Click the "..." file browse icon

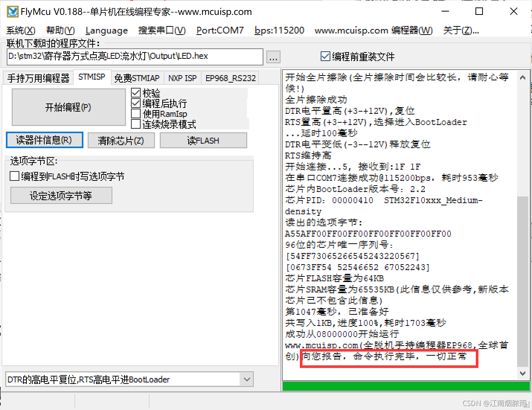(x=273, y=57)
